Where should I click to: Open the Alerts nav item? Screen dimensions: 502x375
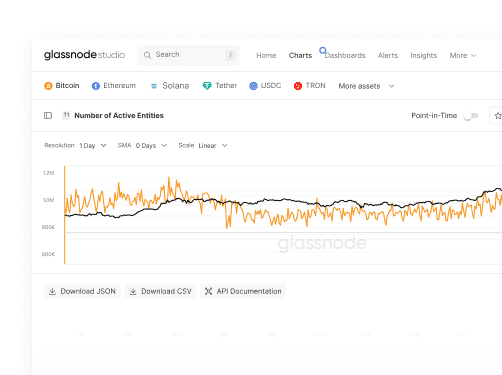pos(388,55)
